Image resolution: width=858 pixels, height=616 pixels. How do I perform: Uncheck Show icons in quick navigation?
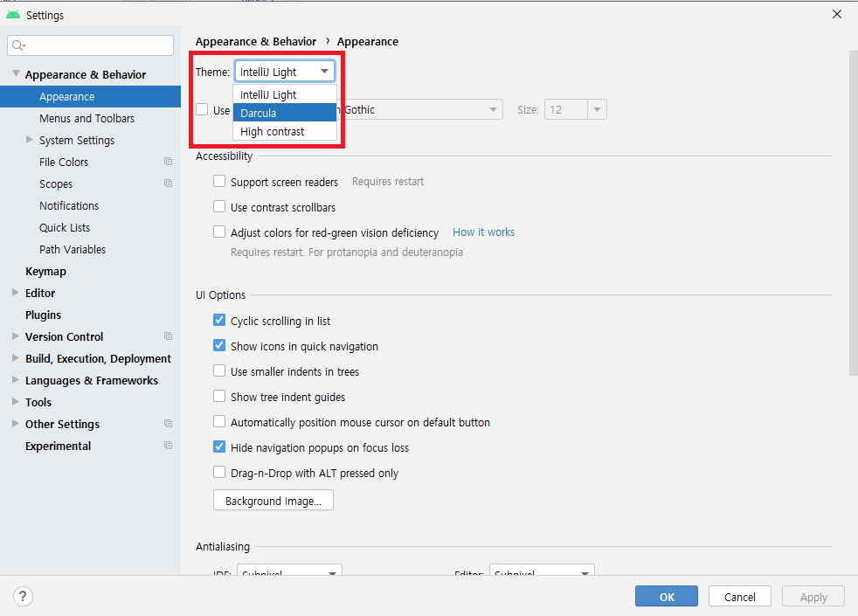click(219, 345)
